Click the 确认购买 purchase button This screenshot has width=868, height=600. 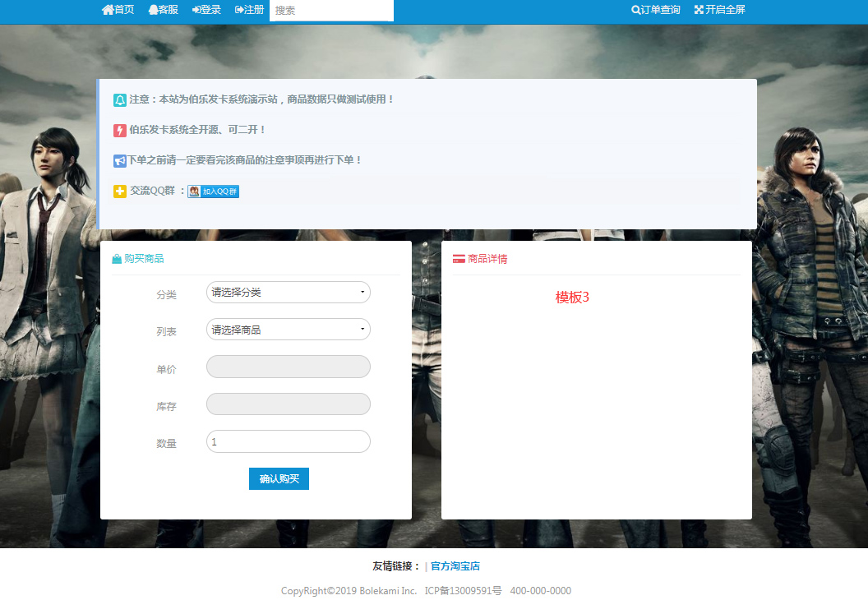(x=279, y=478)
